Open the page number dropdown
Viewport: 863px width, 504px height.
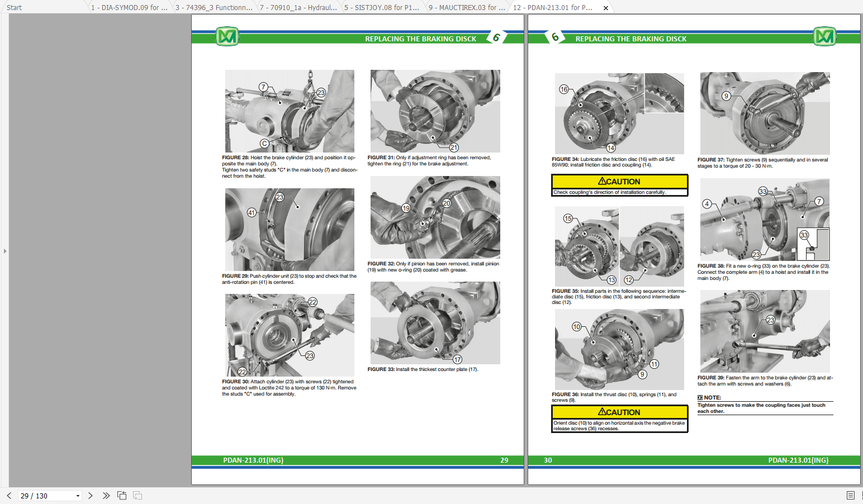click(77, 496)
